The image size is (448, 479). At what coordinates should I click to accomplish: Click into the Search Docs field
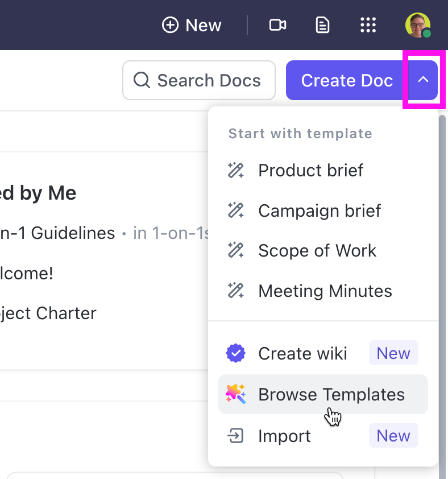(199, 80)
